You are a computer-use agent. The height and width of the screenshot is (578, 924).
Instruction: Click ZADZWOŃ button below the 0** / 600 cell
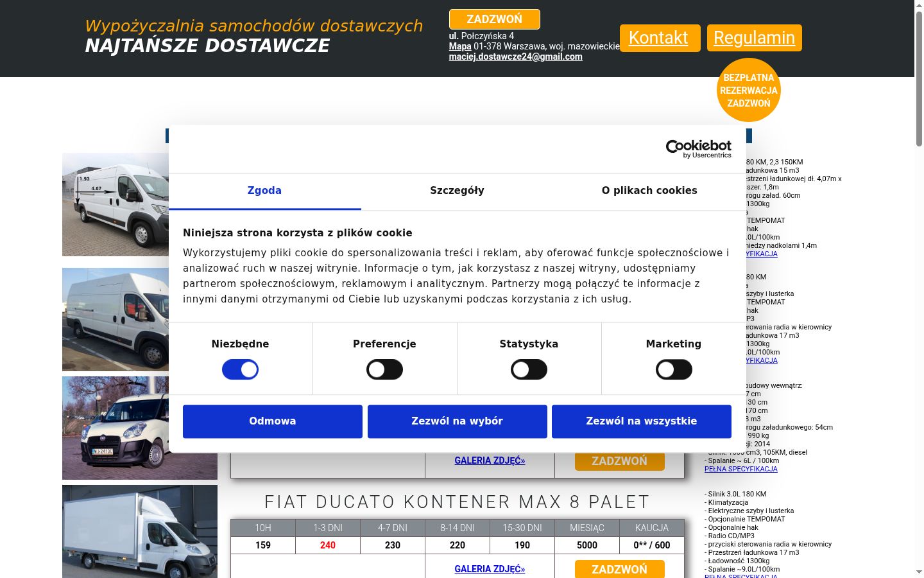tap(620, 569)
